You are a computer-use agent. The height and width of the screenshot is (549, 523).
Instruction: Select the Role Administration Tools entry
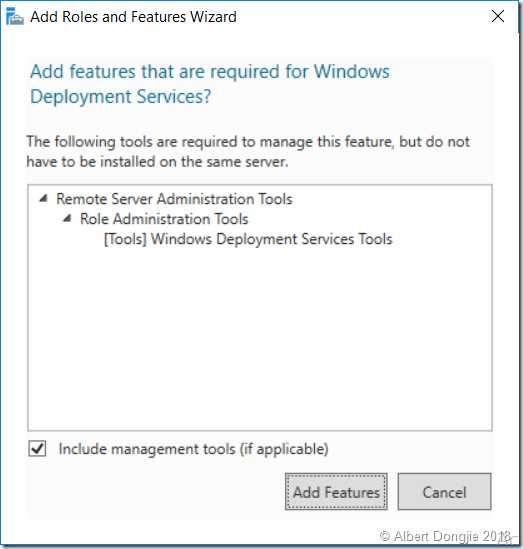pyautogui.click(x=164, y=219)
